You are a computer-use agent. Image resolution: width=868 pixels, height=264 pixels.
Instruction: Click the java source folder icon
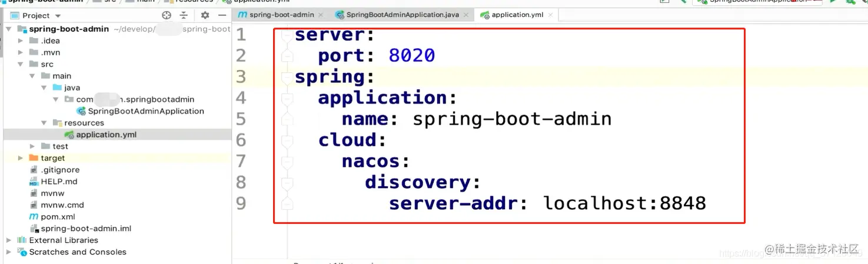coord(57,88)
